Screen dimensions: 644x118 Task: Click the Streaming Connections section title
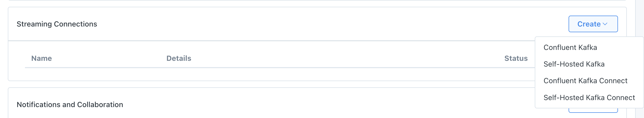57,24
